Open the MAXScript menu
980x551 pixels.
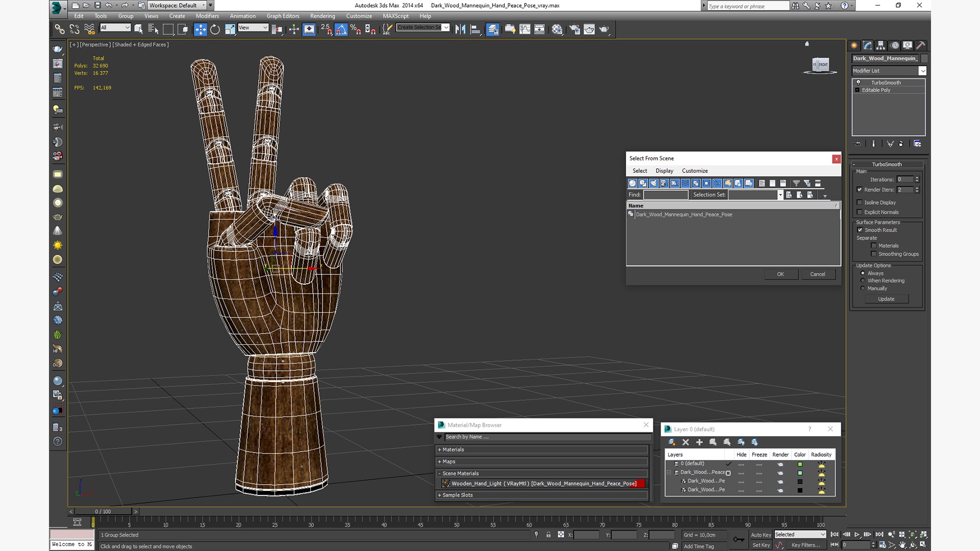pyautogui.click(x=396, y=16)
